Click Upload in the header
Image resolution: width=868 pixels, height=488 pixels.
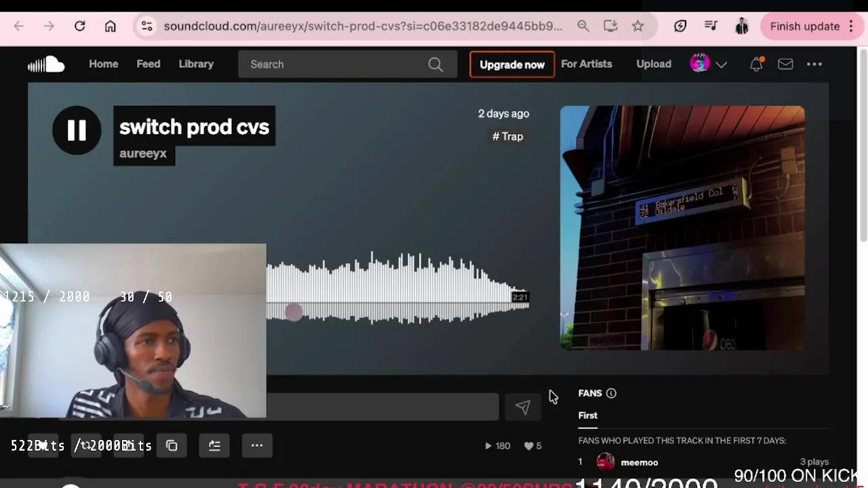tap(654, 64)
